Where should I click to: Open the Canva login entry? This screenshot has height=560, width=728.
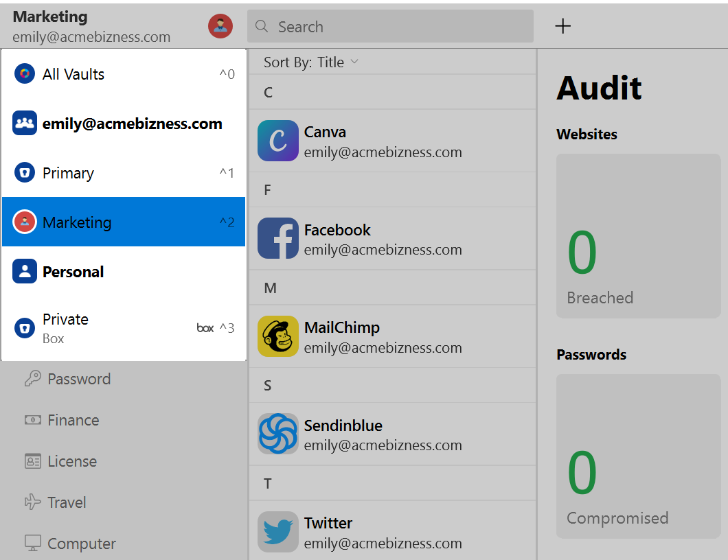point(392,141)
